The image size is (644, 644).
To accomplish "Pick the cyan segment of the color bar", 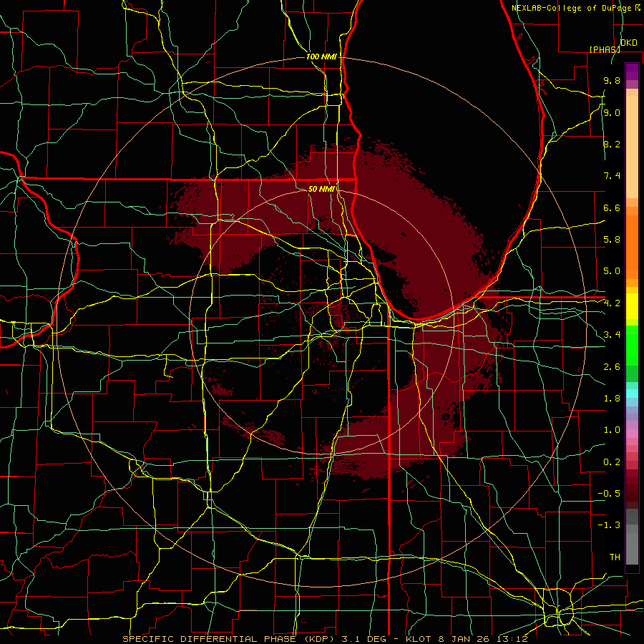I will (632, 394).
